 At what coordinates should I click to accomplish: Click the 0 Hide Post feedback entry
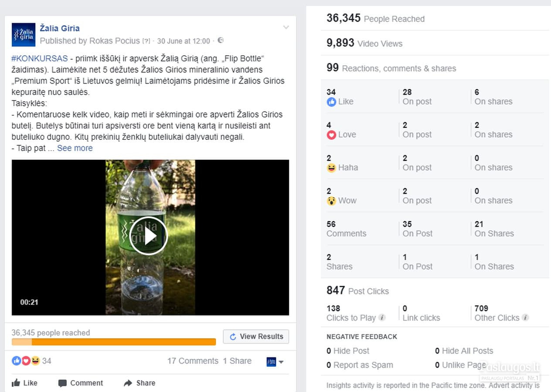tap(348, 351)
